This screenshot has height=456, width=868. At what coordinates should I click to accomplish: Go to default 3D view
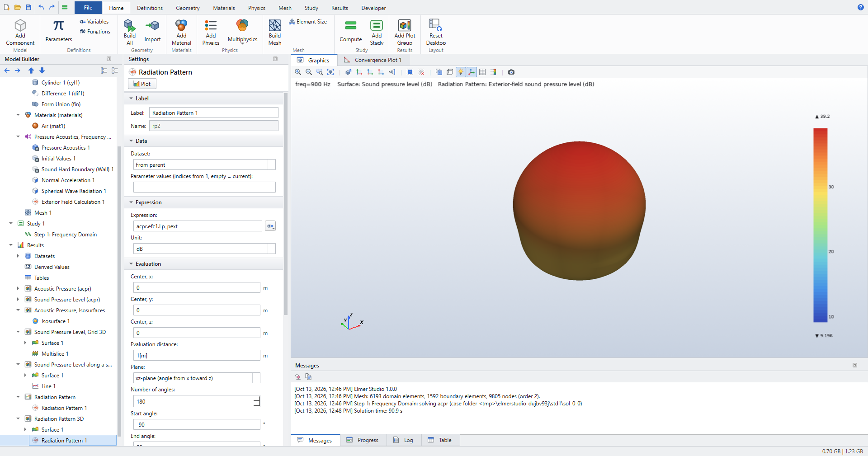coord(348,72)
